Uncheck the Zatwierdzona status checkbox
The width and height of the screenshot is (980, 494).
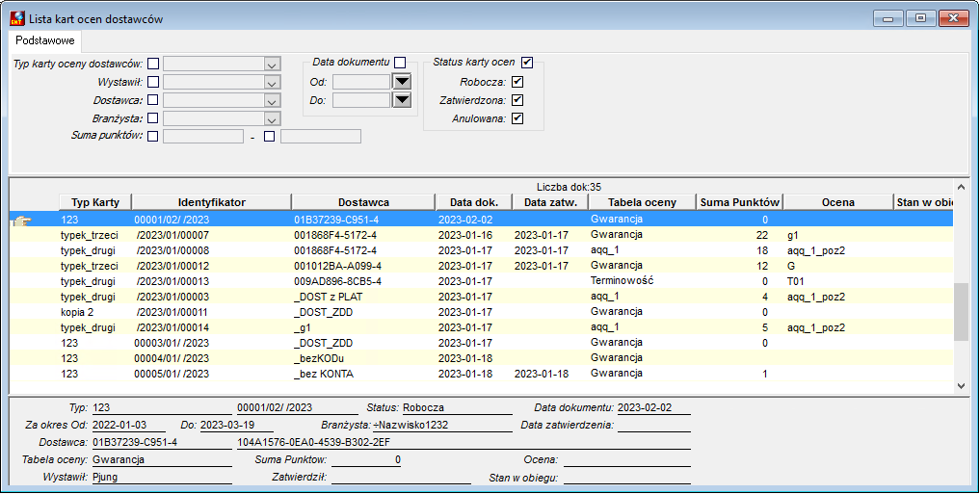pyautogui.click(x=516, y=100)
